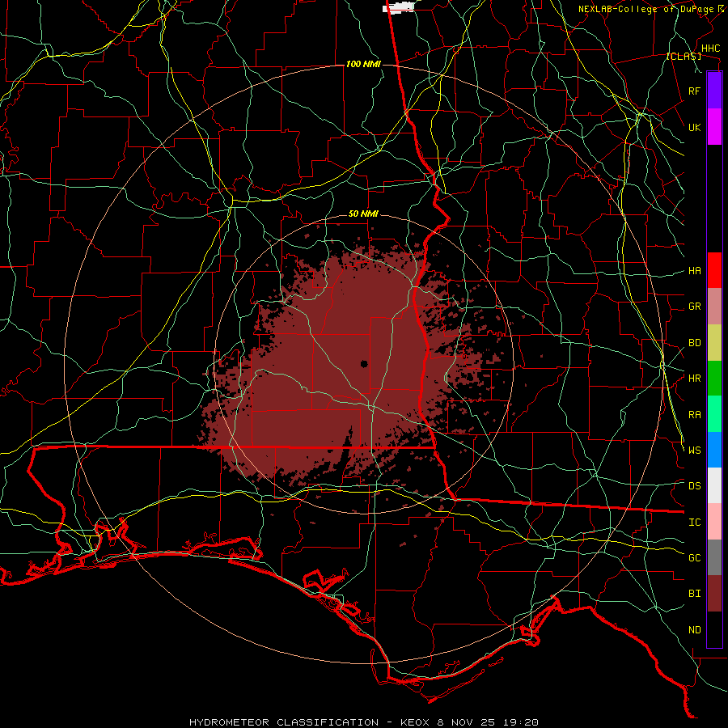The image size is (728, 728).
Task: Click the Hydrometeor Classification KEOX title caption
Action: (363, 722)
